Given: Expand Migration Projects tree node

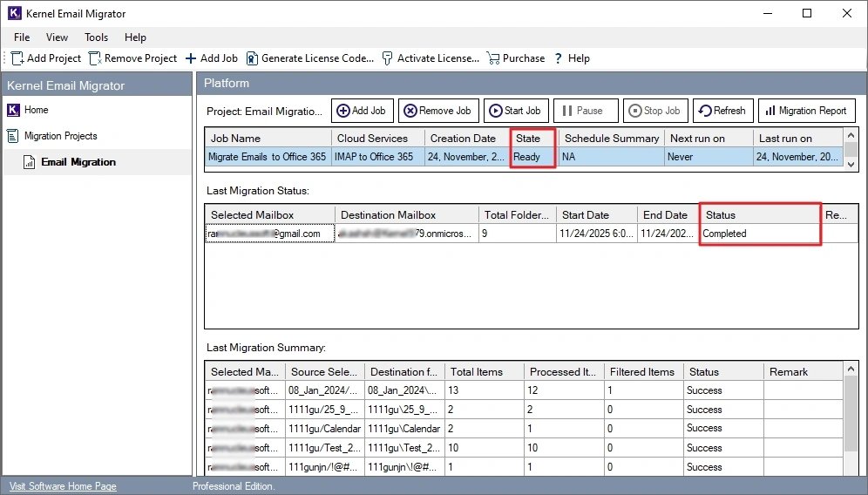Looking at the screenshot, I should [60, 136].
